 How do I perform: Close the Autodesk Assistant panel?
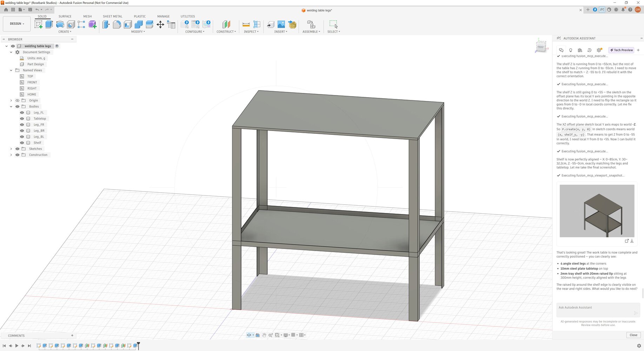pos(633,335)
